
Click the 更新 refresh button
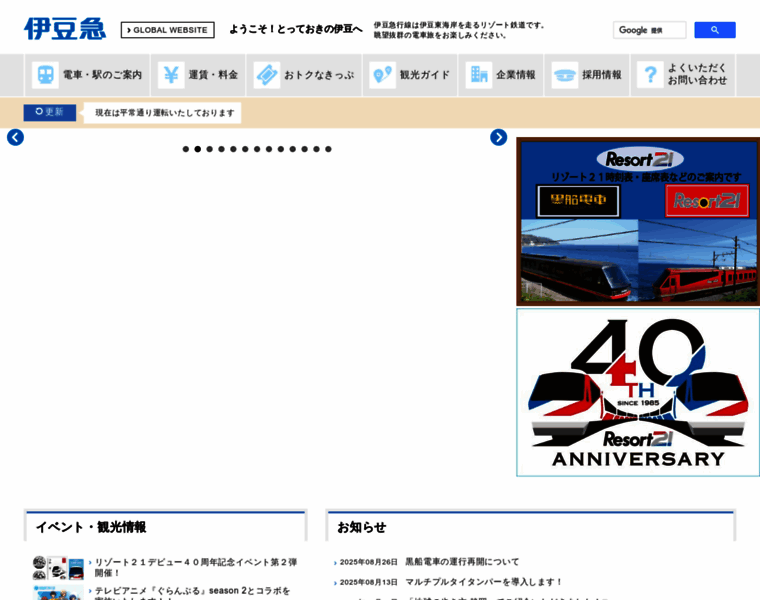[x=50, y=112]
